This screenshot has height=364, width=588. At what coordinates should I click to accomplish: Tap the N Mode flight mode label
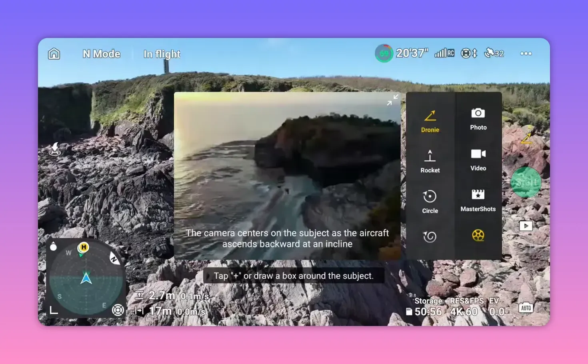101,54
